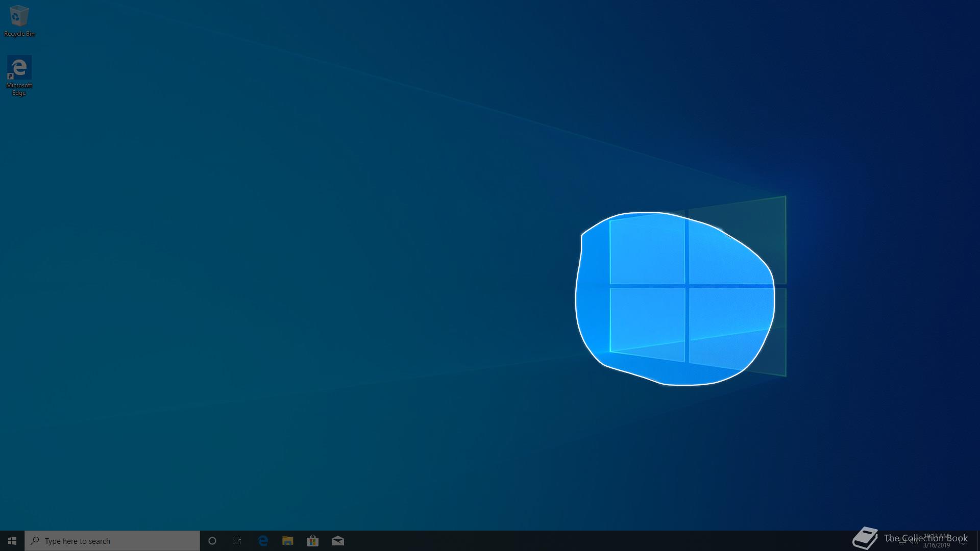980x551 pixels.
Task: Launch Microsoft Edge from the taskbar
Action: (263, 541)
